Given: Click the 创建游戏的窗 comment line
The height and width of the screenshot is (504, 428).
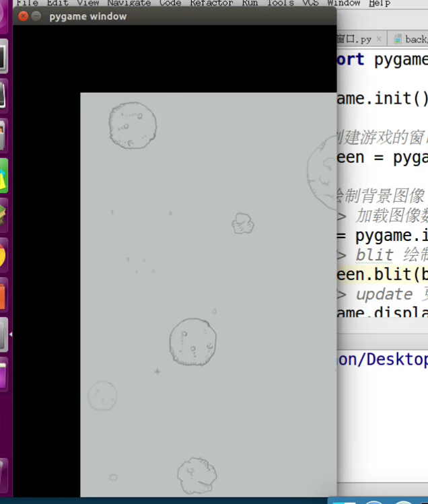Looking at the screenshot, I should [382, 137].
